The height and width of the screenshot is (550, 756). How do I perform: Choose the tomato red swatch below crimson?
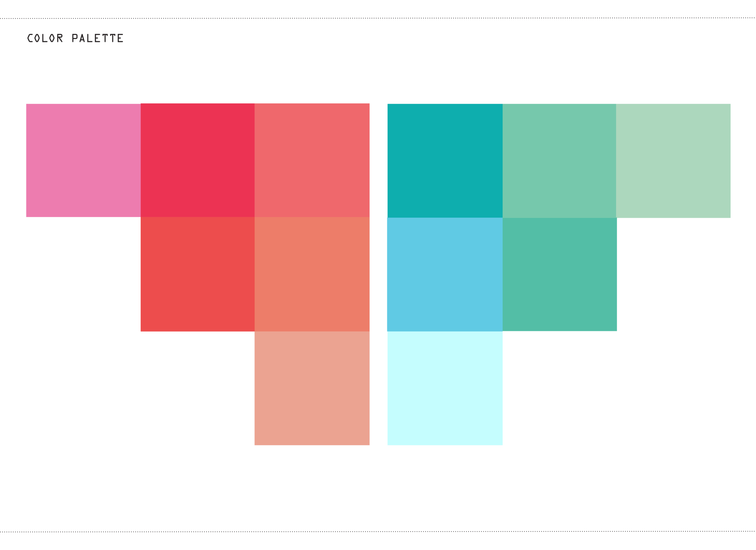click(198, 274)
